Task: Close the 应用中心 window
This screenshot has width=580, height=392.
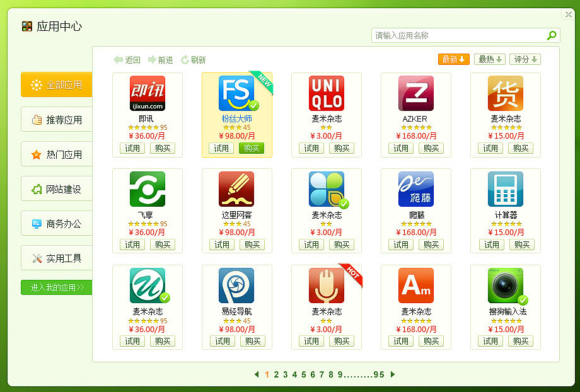Action: (569, 14)
